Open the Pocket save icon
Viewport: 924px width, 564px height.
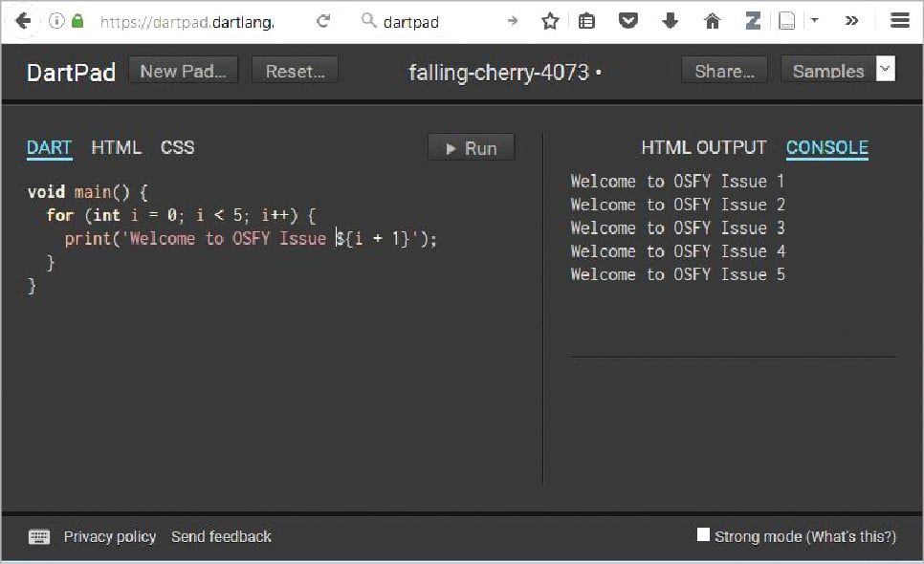coord(627,21)
